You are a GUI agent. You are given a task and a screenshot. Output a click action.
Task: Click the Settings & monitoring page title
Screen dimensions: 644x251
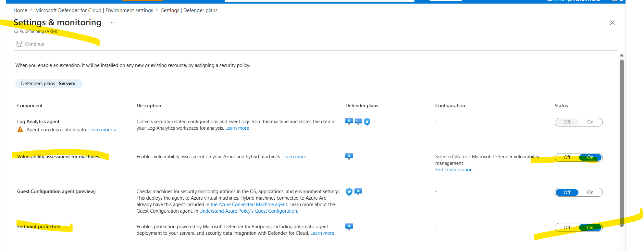(57, 22)
